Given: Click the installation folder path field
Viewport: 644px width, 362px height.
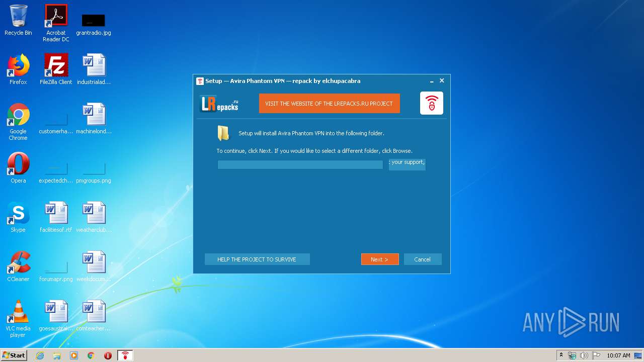Looking at the screenshot, I should point(300,164).
